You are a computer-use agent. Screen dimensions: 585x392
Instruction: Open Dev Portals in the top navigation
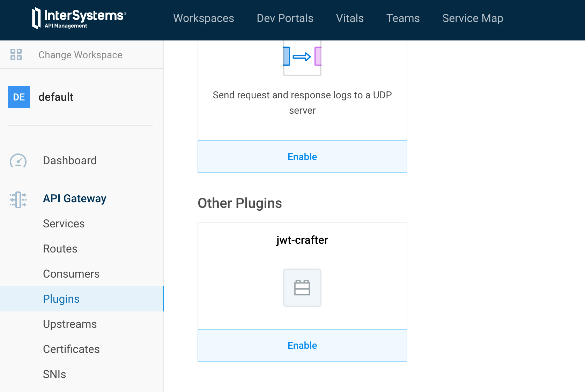pyautogui.click(x=285, y=18)
